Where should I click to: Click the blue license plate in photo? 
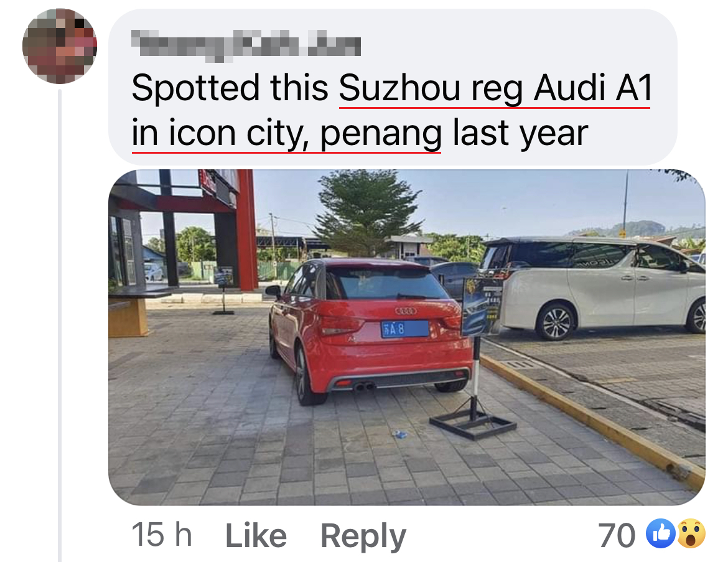tap(405, 329)
